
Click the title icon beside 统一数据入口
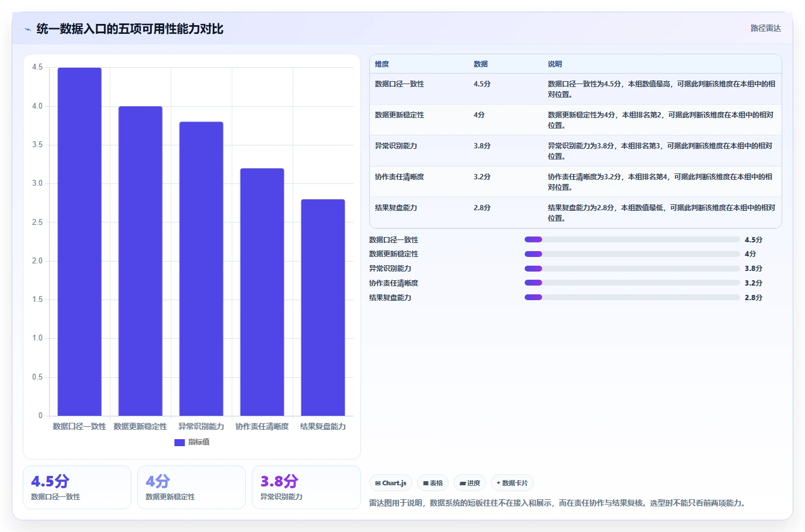(27, 29)
